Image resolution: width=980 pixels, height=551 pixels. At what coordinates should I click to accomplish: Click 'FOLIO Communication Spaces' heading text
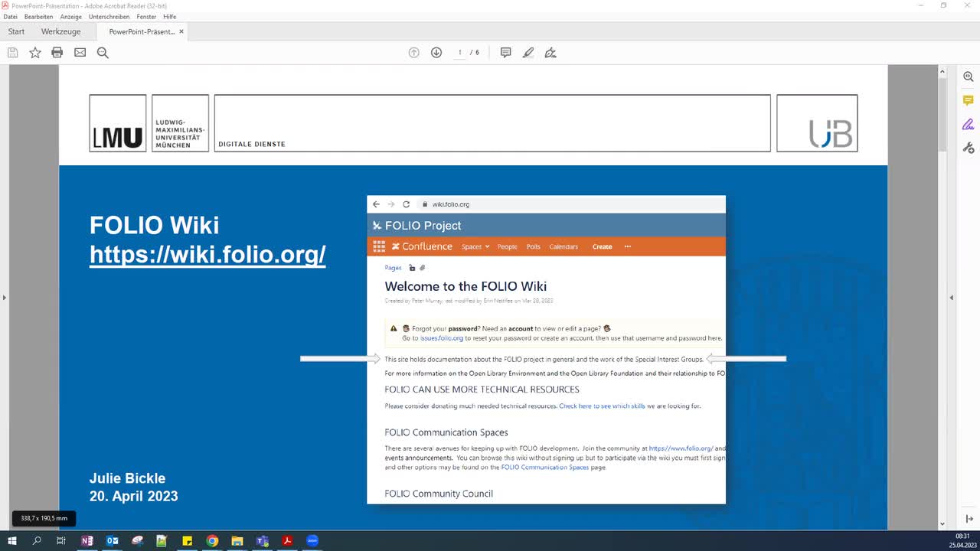446,432
